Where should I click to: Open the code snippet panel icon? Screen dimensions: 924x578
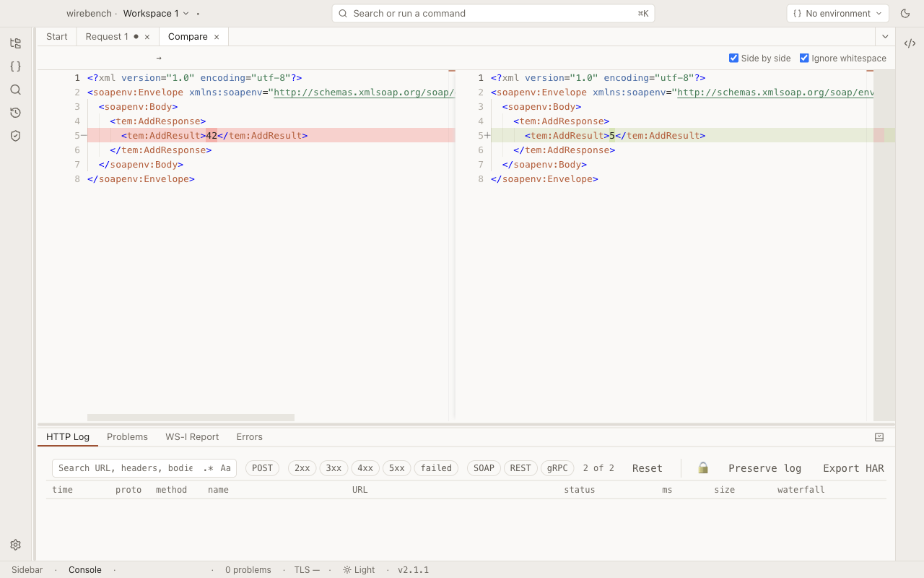coord(910,43)
